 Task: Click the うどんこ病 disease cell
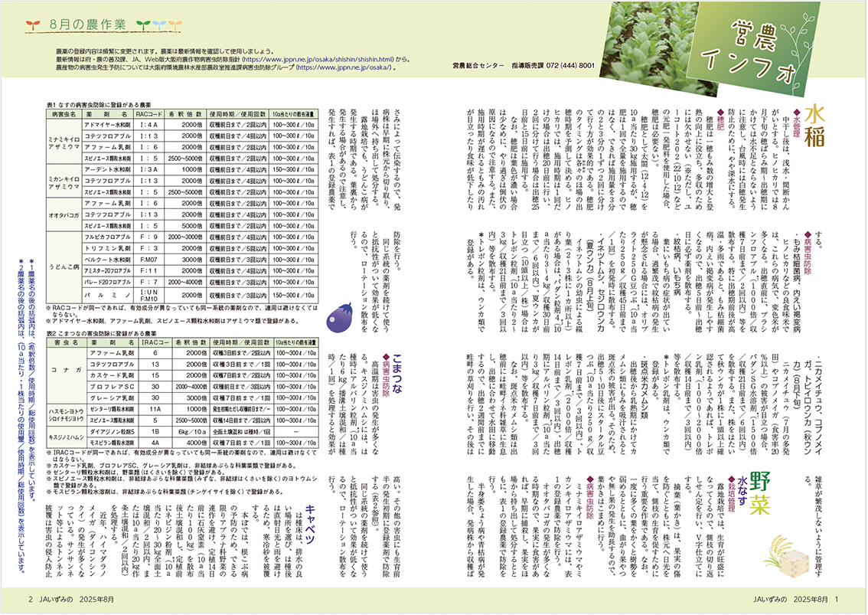pos(64,267)
